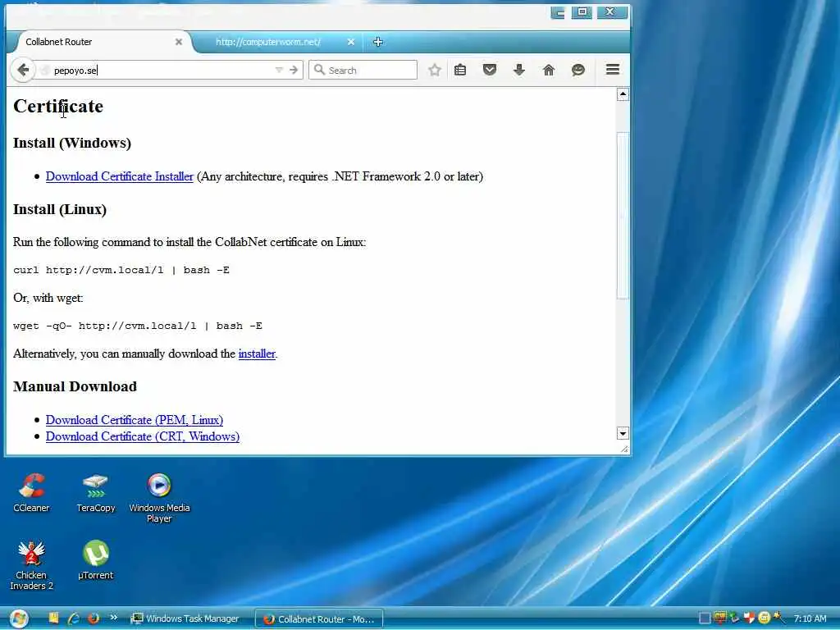Open the Downloads arrow icon

[x=518, y=71]
